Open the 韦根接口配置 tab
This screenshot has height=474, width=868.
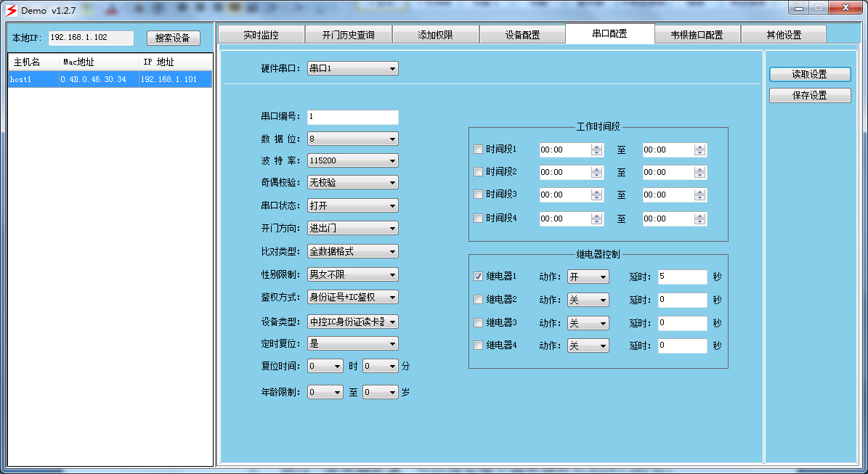click(x=697, y=35)
